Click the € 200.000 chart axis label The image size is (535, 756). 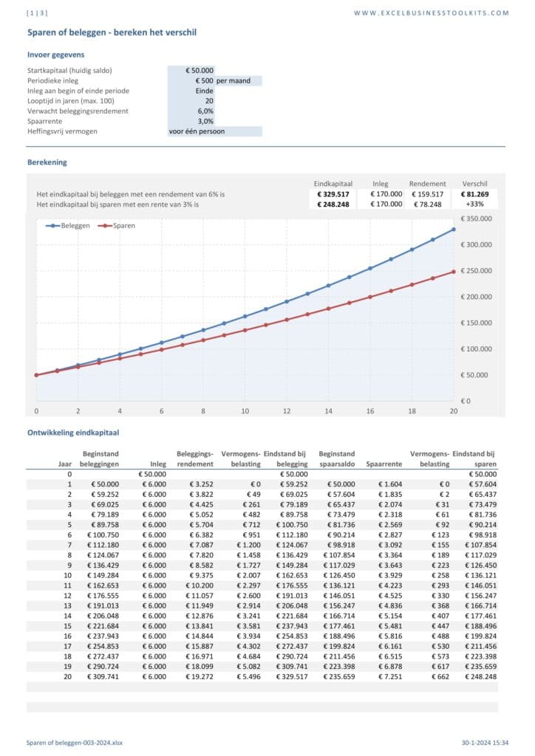(x=476, y=297)
